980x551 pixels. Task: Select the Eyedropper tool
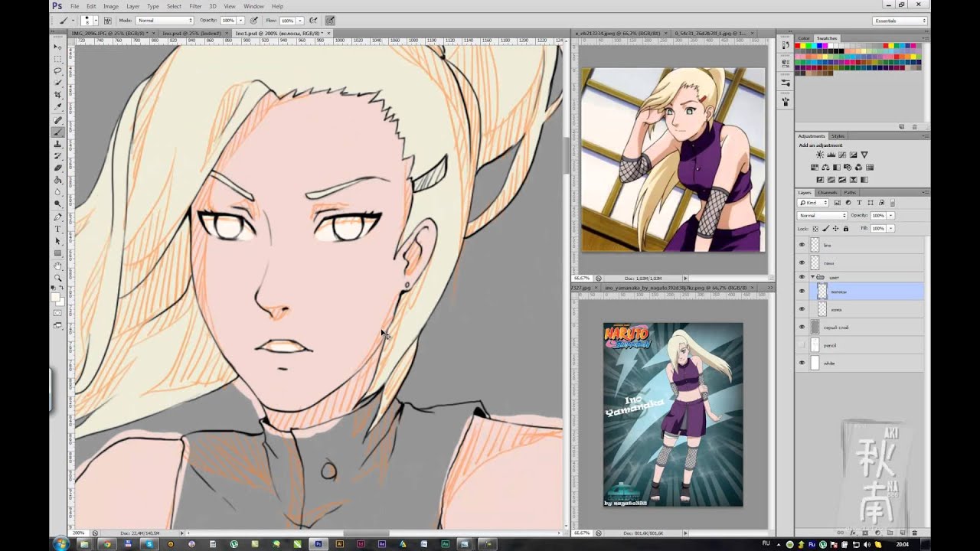click(x=58, y=106)
